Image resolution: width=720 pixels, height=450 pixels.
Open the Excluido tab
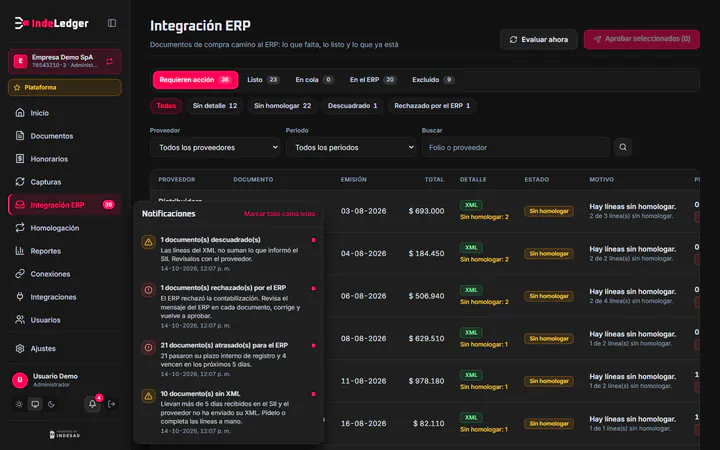(x=433, y=80)
